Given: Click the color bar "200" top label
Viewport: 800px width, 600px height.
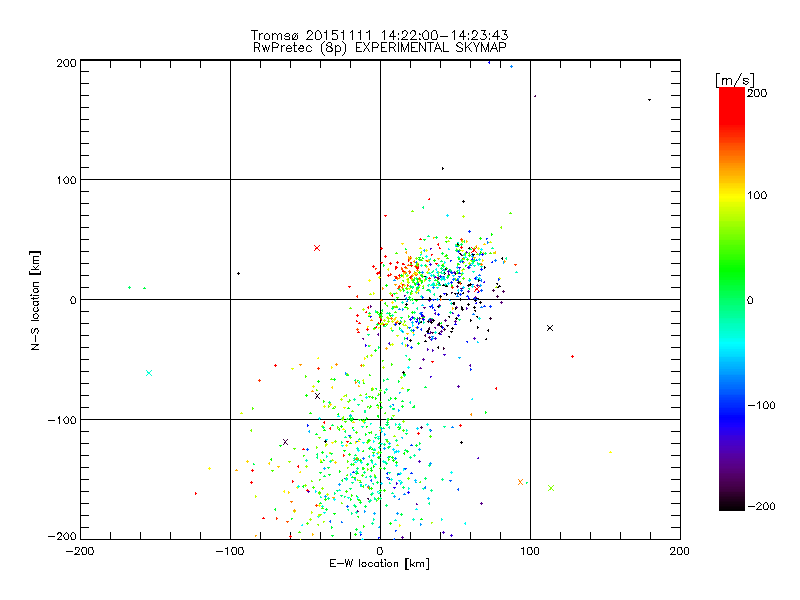Looking at the screenshot, I should tap(757, 93).
